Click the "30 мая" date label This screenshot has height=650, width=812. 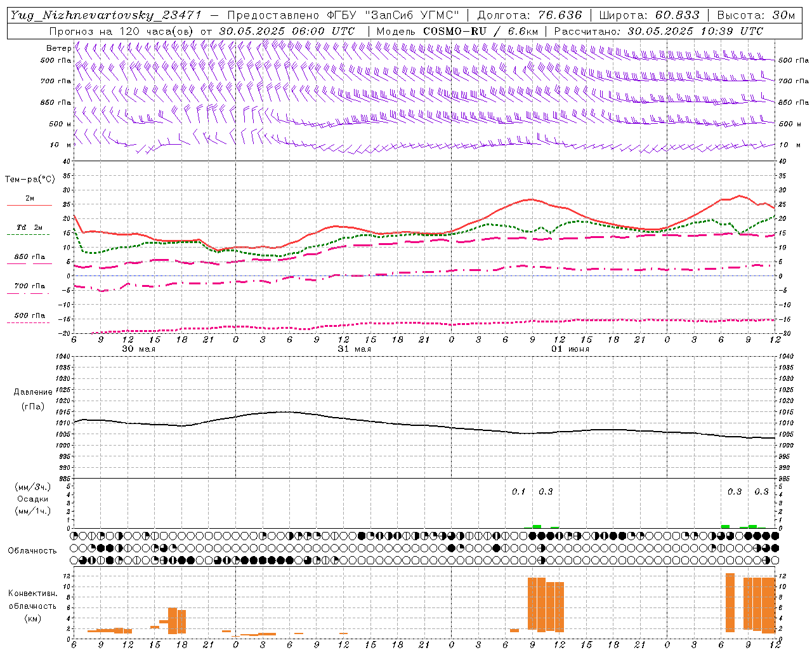pyautogui.click(x=138, y=349)
